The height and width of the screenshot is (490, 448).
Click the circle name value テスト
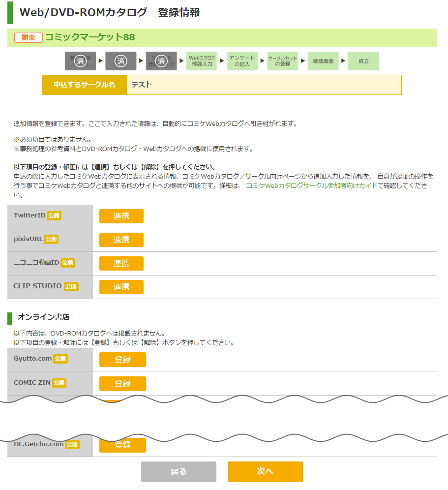point(142,85)
